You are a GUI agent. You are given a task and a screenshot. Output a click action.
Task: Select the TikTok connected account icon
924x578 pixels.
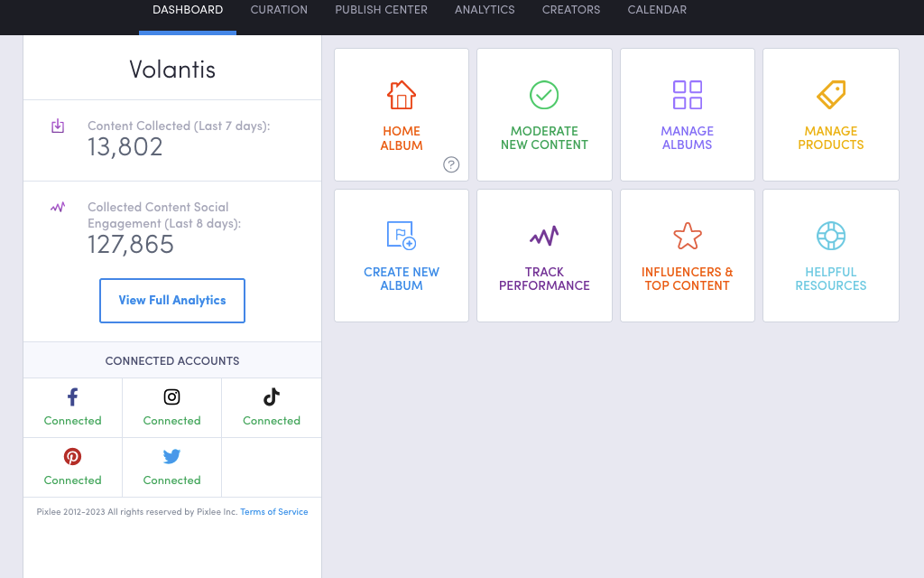271,396
